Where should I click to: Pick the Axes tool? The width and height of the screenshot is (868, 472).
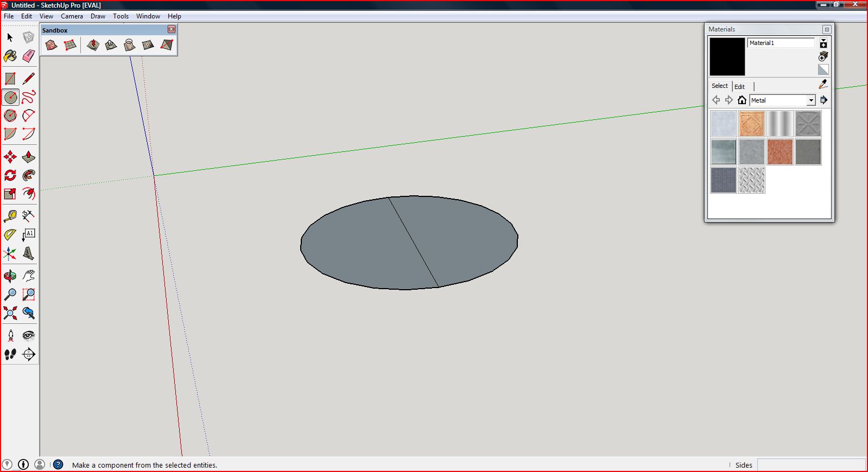tap(10, 253)
